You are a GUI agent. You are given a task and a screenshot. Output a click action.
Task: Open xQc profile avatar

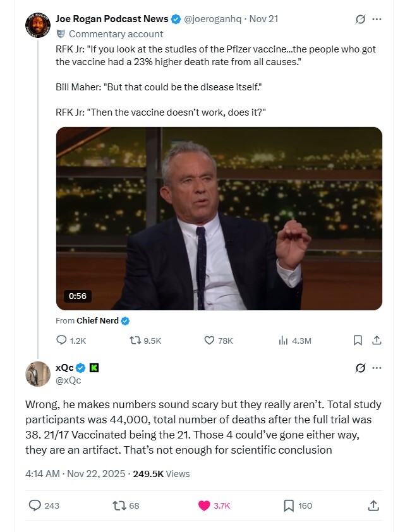[37, 373]
